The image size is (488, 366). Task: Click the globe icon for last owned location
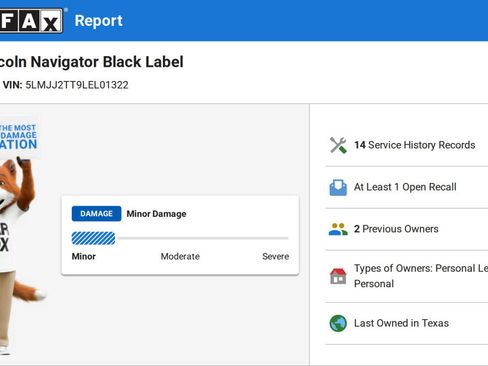(x=338, y=323)
